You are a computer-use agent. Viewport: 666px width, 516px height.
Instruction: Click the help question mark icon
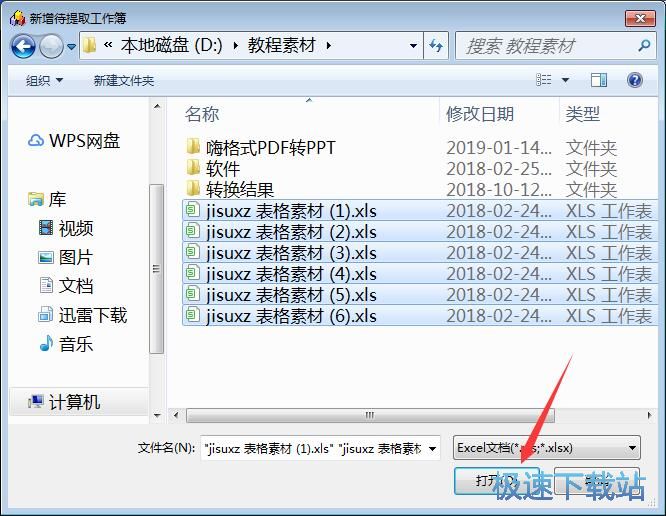pyautogui.click(x=634, y=80)
